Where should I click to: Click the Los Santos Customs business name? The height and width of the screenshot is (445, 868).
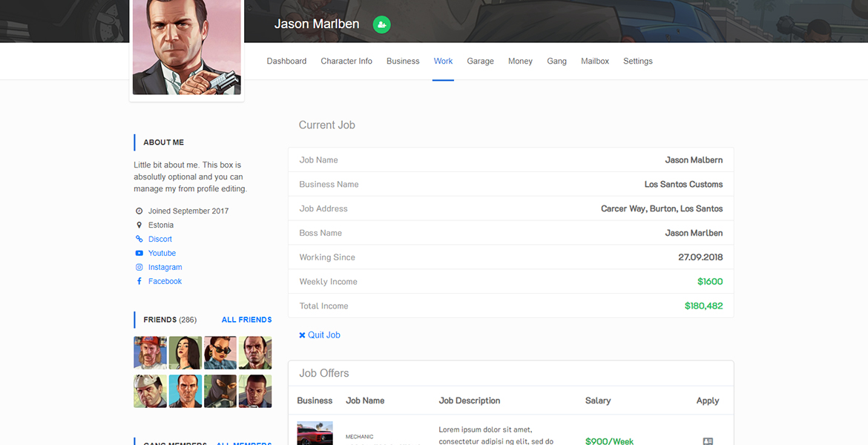pyautogui.click(x=684, y=185)
